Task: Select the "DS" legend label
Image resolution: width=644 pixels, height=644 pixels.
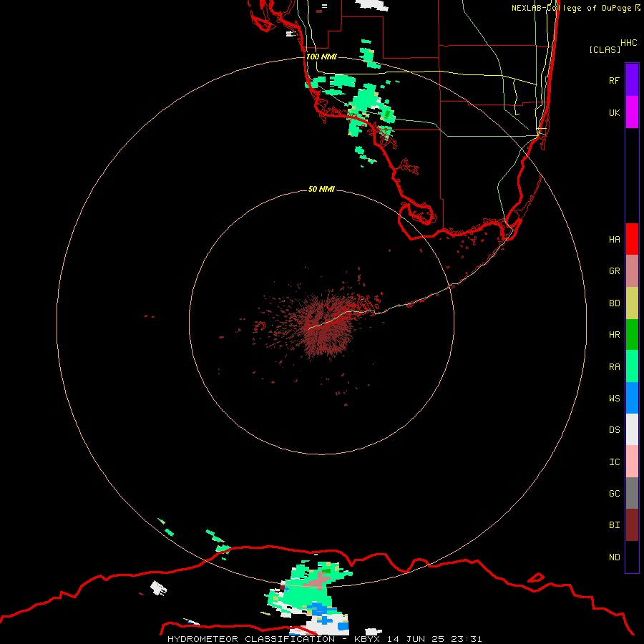Action: [614, 430]
